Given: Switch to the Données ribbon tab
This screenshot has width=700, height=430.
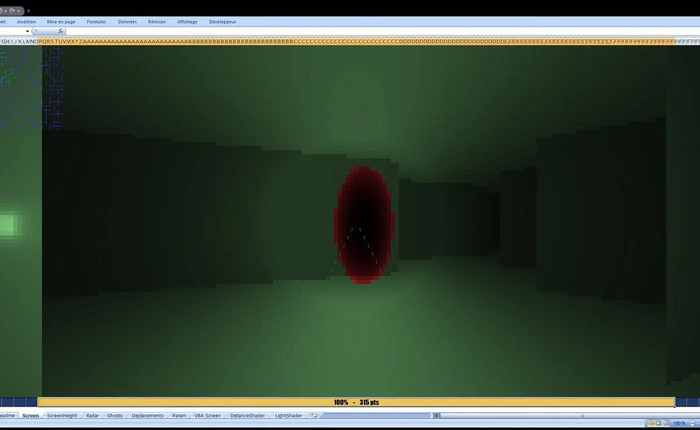Looking at the screenshot, I should point(127,21).
